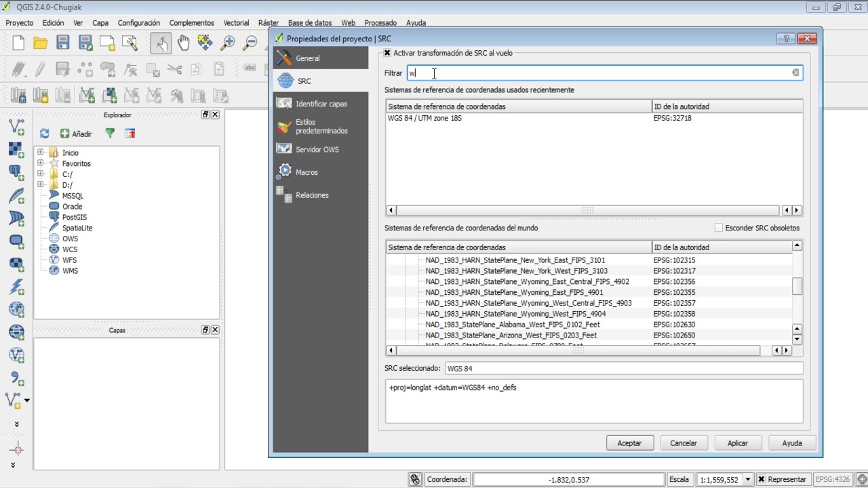Open a project with the folder icon

tap(41, 43)
